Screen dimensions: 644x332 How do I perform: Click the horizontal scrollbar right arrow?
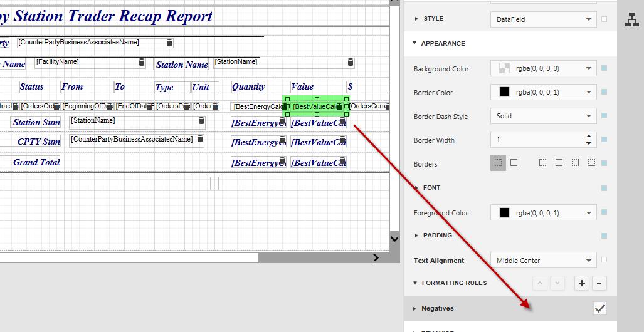(x=376, y=257)
